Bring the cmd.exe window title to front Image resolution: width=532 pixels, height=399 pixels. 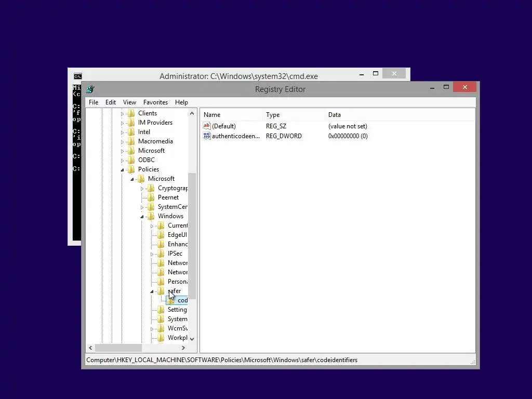(x=238, y=76)
